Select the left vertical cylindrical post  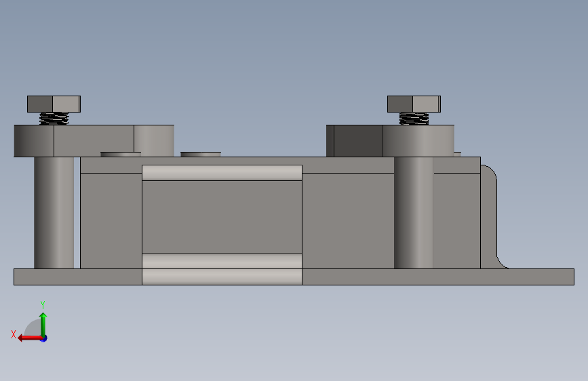(54, 213)
